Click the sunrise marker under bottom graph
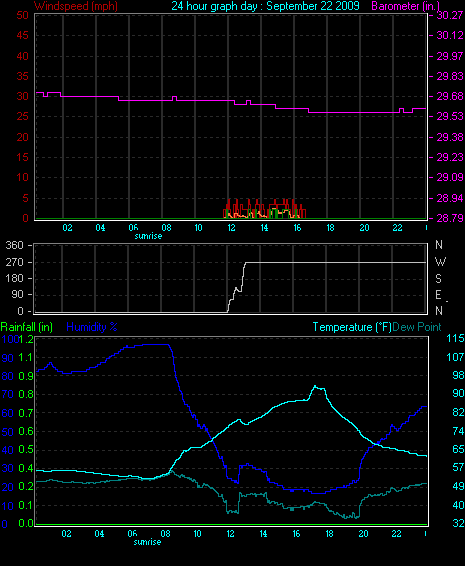This screenshot has height=566, width=465. tap(147, 542)
